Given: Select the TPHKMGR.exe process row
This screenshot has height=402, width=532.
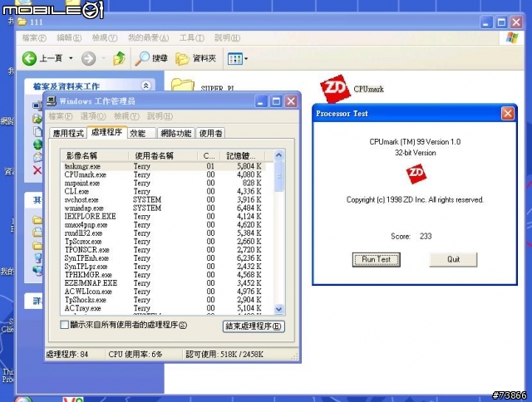Looking at the screenshot, I should (163, 275).
